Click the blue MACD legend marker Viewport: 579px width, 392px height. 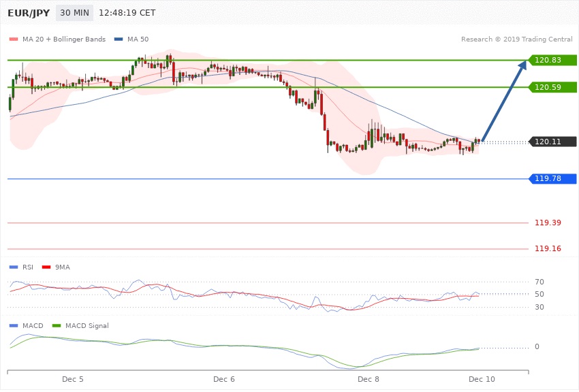click(11, 325)
